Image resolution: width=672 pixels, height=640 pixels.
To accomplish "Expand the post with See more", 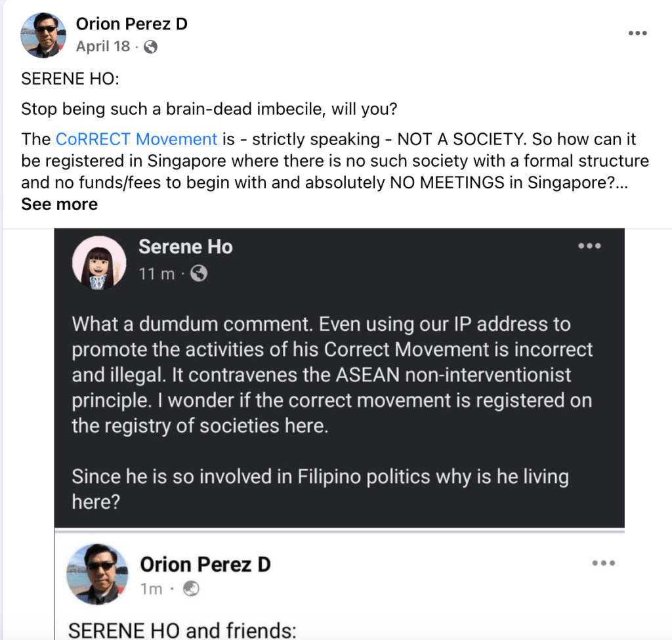I will tap(59, 204).
